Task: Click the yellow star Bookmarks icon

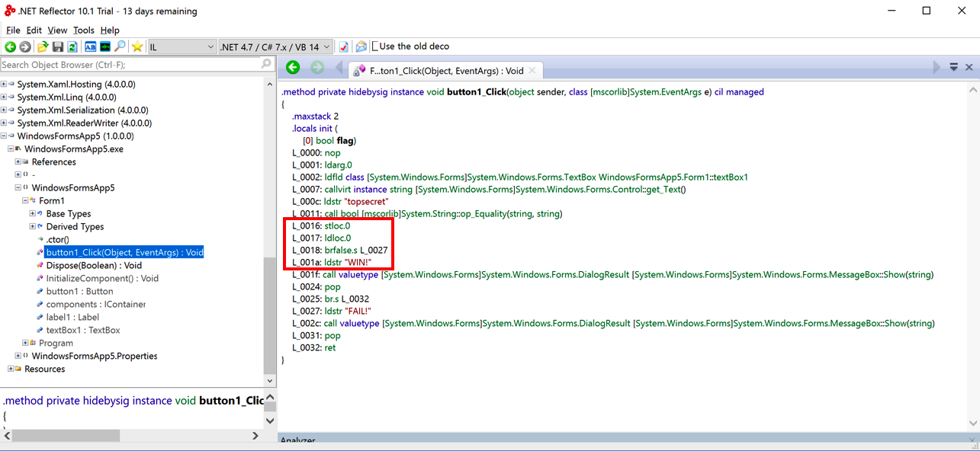Action: (x=137, y=47)
